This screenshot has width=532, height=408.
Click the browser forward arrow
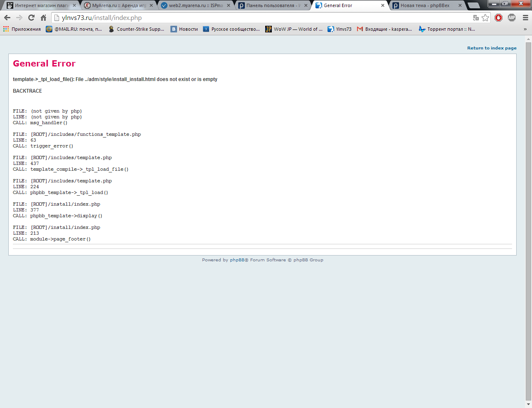19,17
